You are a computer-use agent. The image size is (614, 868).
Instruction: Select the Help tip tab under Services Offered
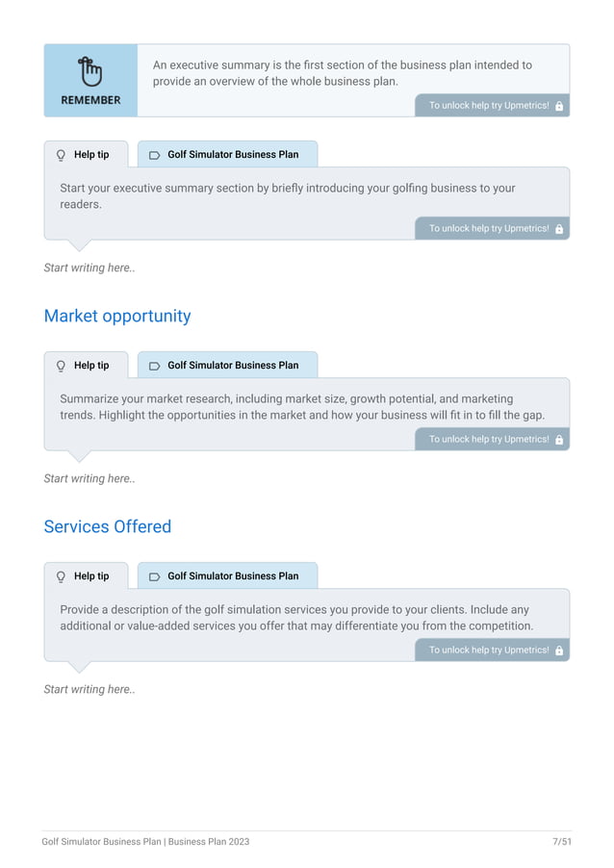tap(86, 575)
